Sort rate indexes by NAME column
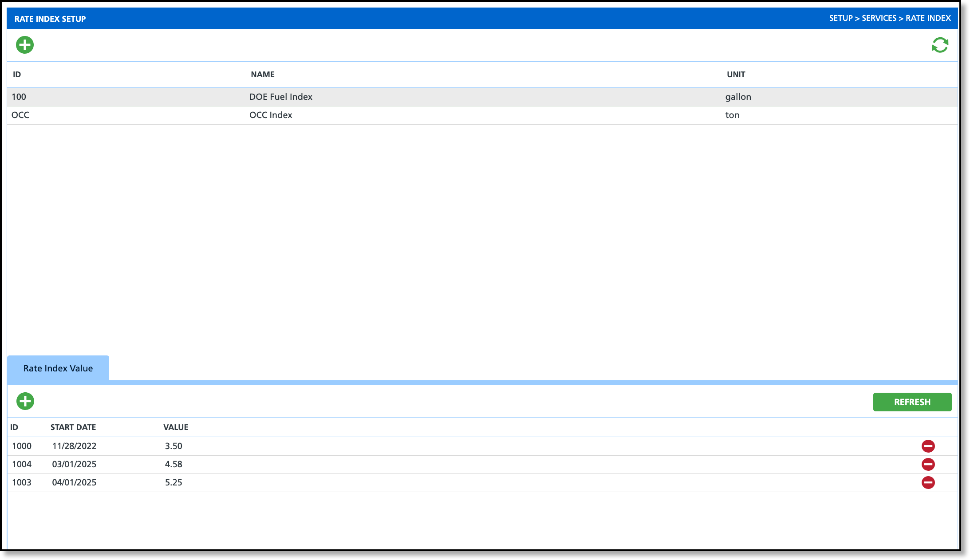Image resolution: width=970 pixels, height=560 pixels. [x=263, y=75]
